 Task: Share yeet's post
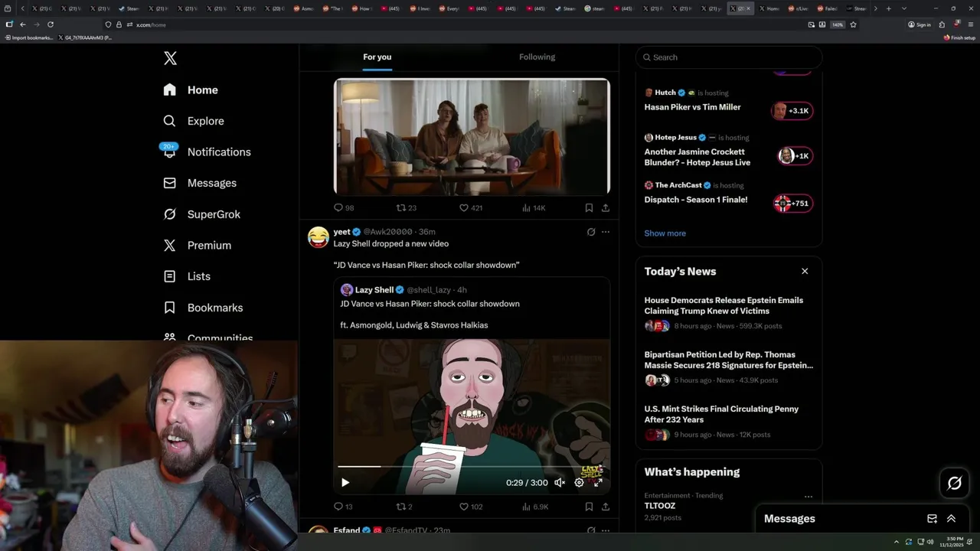pyautogui.click(x=606, y=507)
